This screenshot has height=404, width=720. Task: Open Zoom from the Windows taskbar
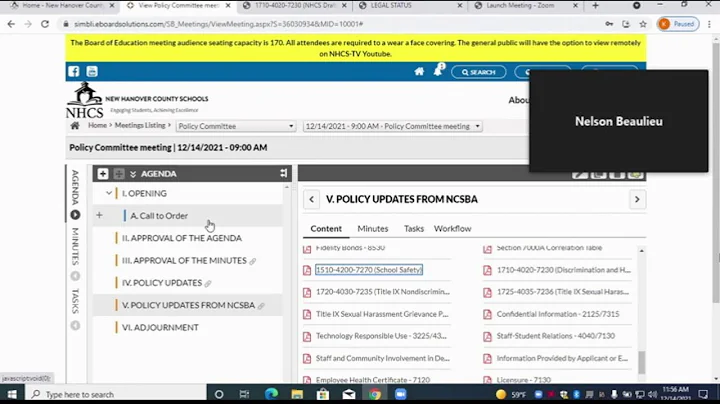pyautogui.click(x=400, y=394)
